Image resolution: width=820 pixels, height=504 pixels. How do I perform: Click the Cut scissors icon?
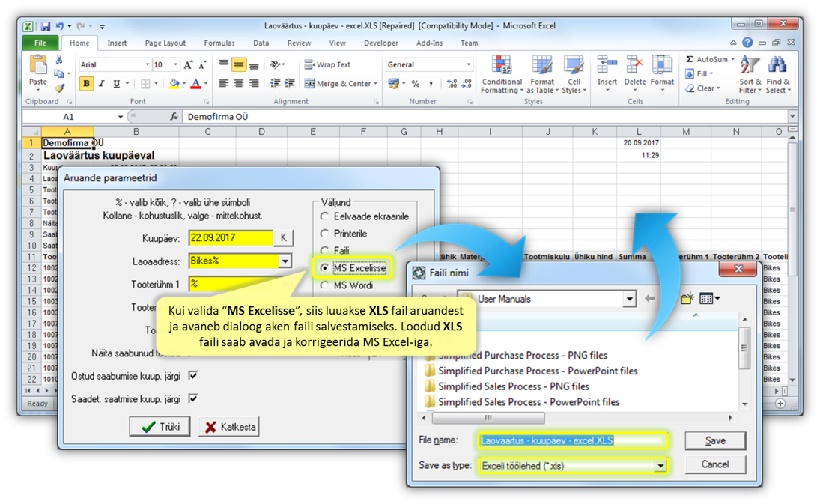click(58, 61)
